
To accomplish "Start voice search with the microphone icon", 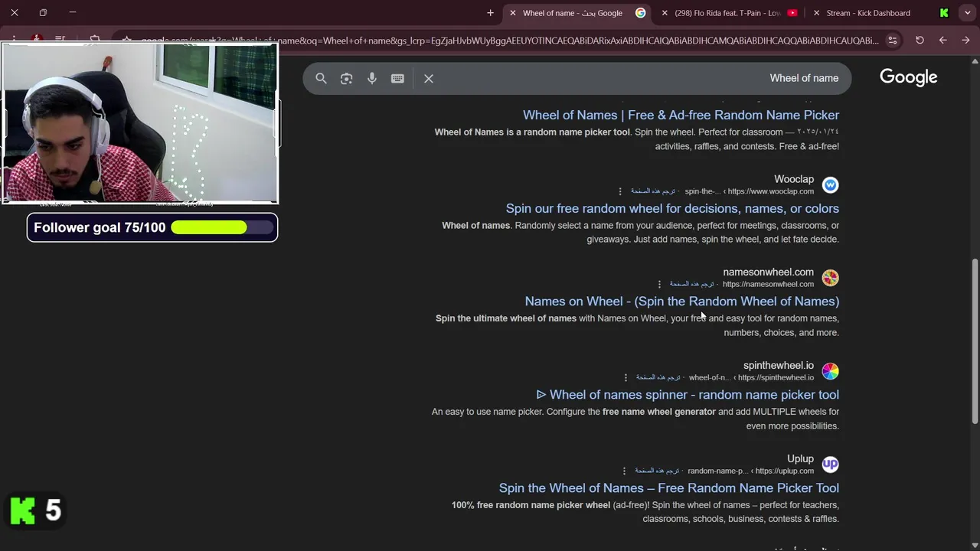I will click(372, 78).
